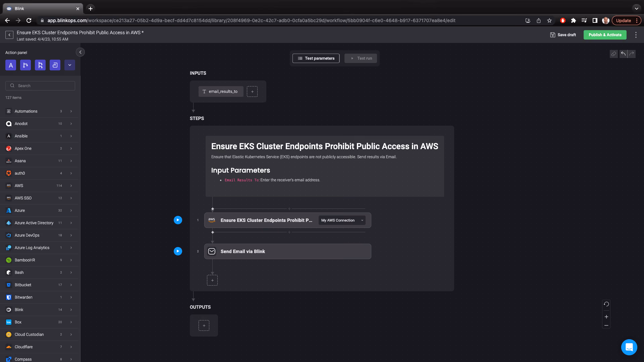Open Cloud Custodian in the list
The image size is (644, 362).
(x=39, y=335)
